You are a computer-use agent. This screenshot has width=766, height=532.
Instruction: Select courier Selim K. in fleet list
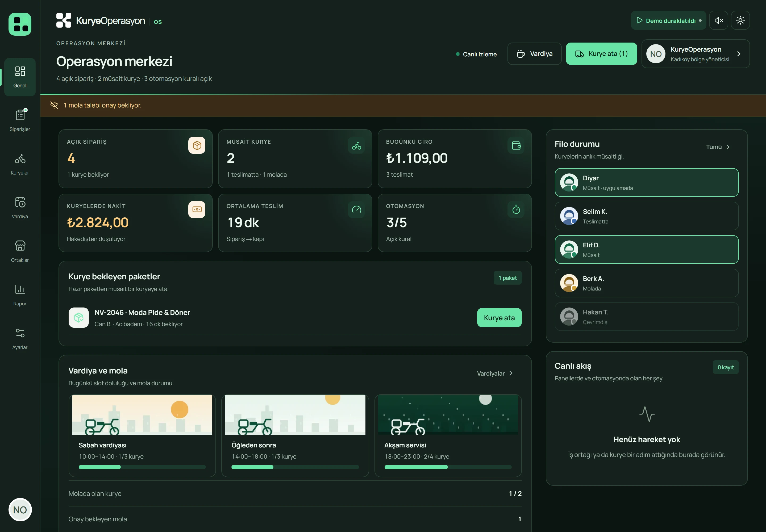pyautogui.click(x=646, y=216)
